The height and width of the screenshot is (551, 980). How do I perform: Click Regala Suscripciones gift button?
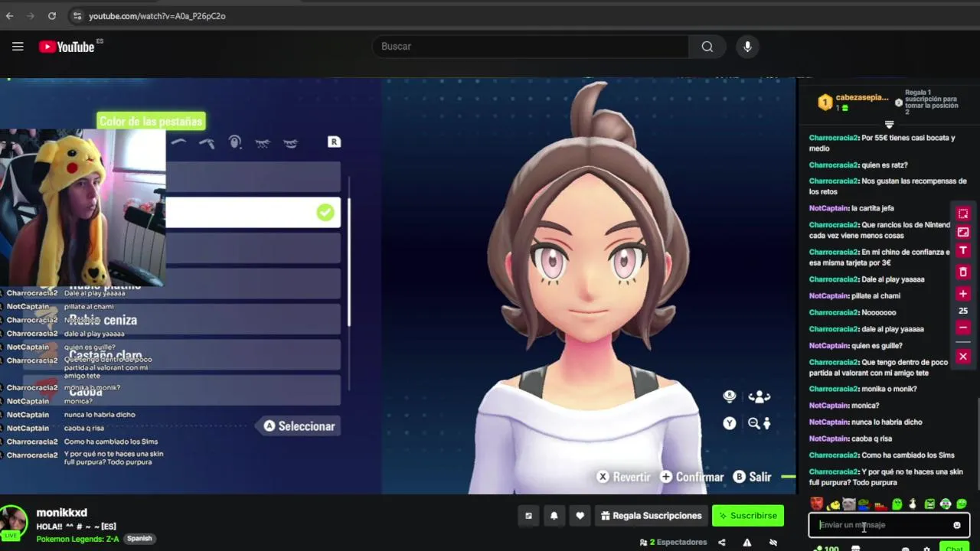coord(650,516)
